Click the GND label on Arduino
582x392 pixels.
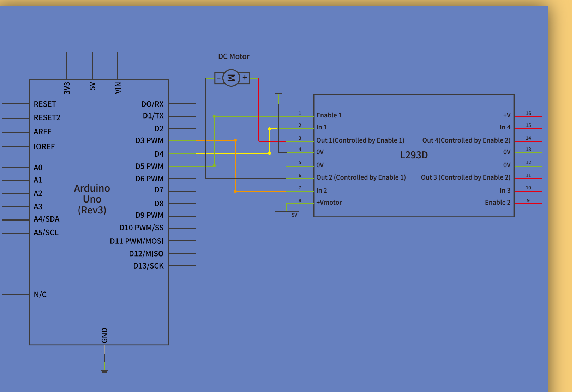(x=104, y=336)
